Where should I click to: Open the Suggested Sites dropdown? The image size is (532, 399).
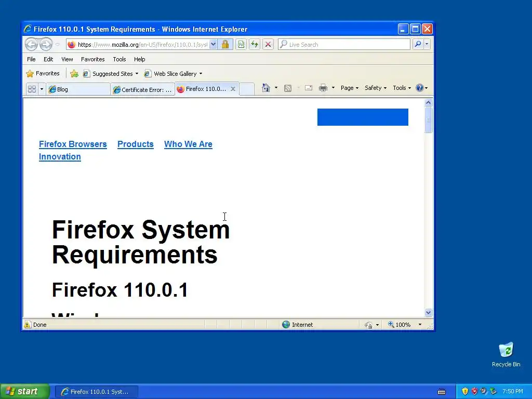tap(111, 74)
